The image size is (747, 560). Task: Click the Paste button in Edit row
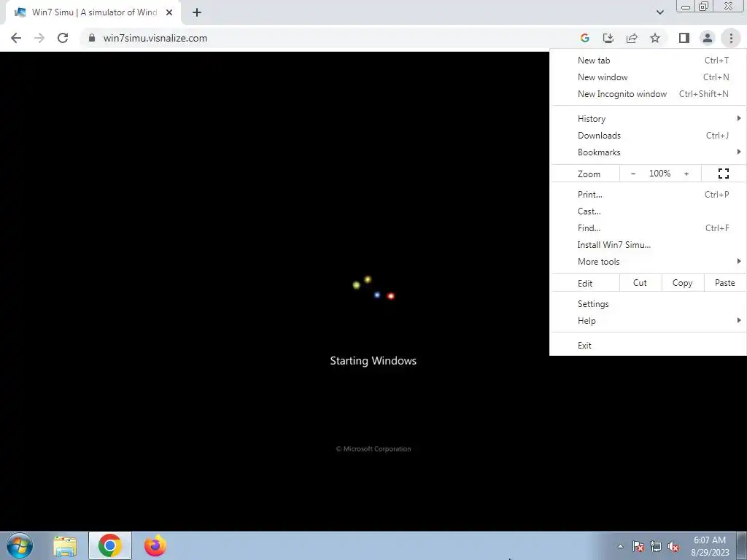point(724,283)
